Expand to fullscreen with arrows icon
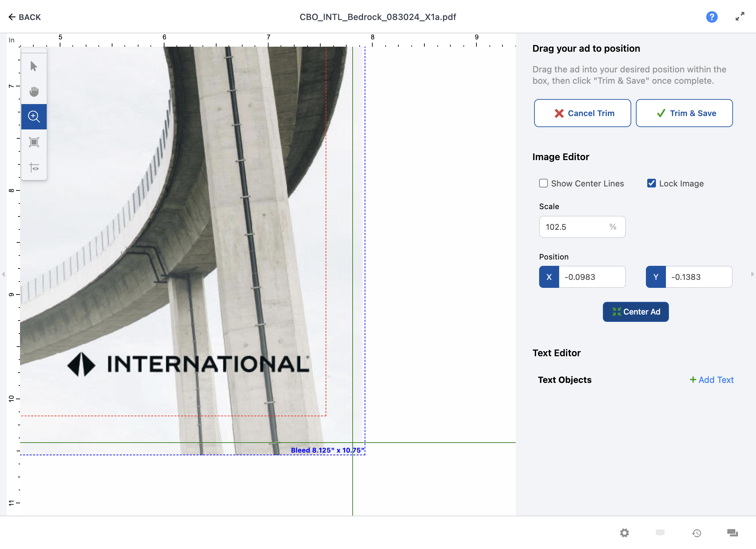This screenshot has width=756, height=549. click(740, 17)
